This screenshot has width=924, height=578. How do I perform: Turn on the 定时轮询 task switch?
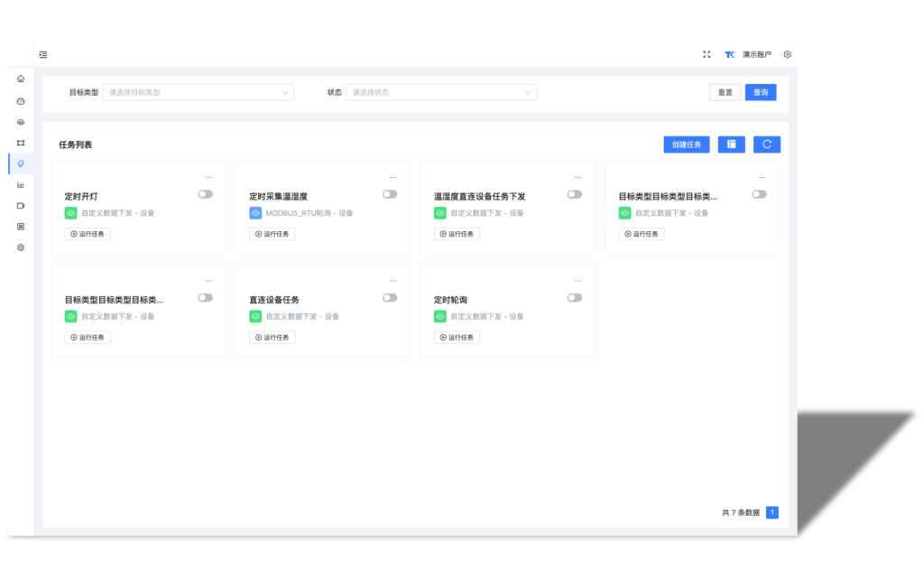coord(575,298)
